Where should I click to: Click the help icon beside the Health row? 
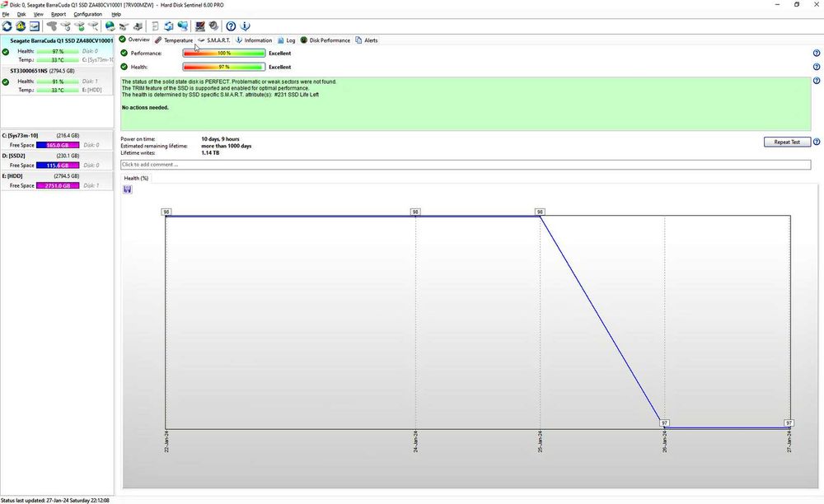tap(816, 67)
